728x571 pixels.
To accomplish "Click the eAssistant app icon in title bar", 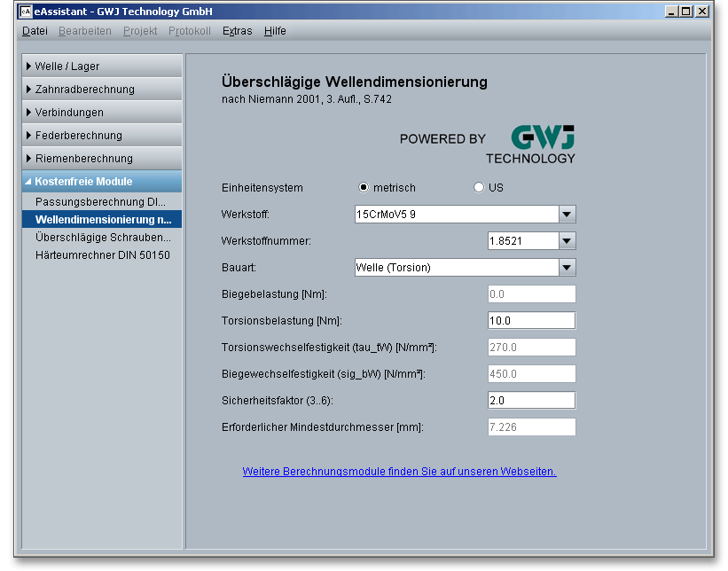I will coord(26,12).
